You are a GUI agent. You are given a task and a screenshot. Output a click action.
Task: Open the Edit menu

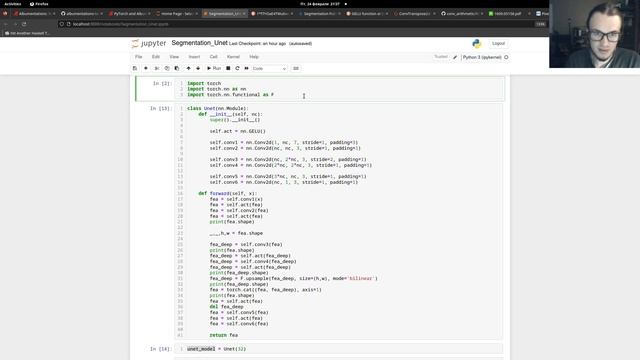click(x=156, y=57)
